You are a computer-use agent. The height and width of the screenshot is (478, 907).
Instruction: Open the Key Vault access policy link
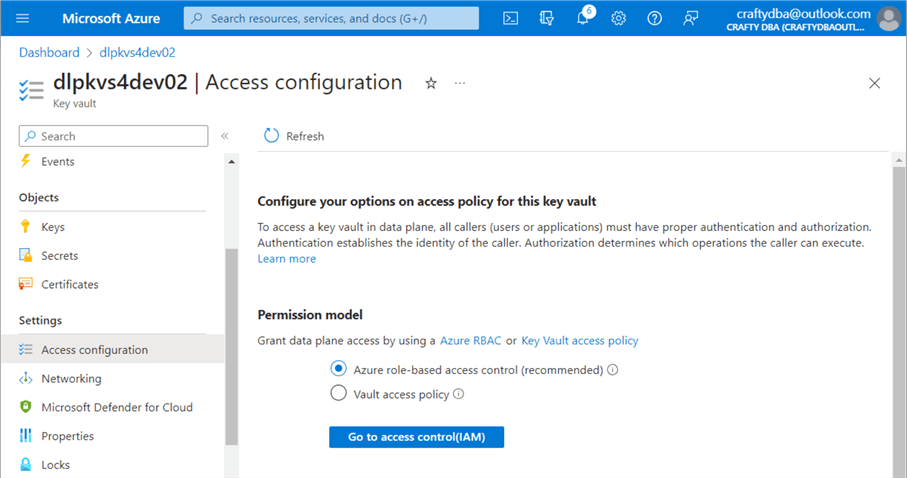(x=580, y=341)
